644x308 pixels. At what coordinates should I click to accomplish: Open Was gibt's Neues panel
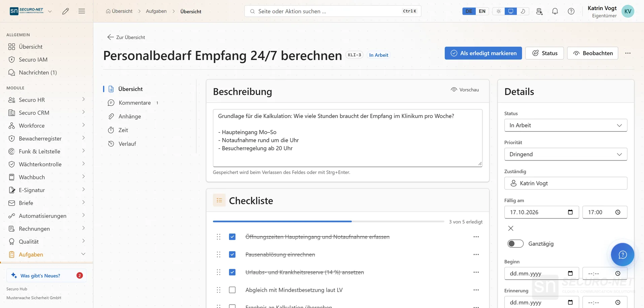46,276
